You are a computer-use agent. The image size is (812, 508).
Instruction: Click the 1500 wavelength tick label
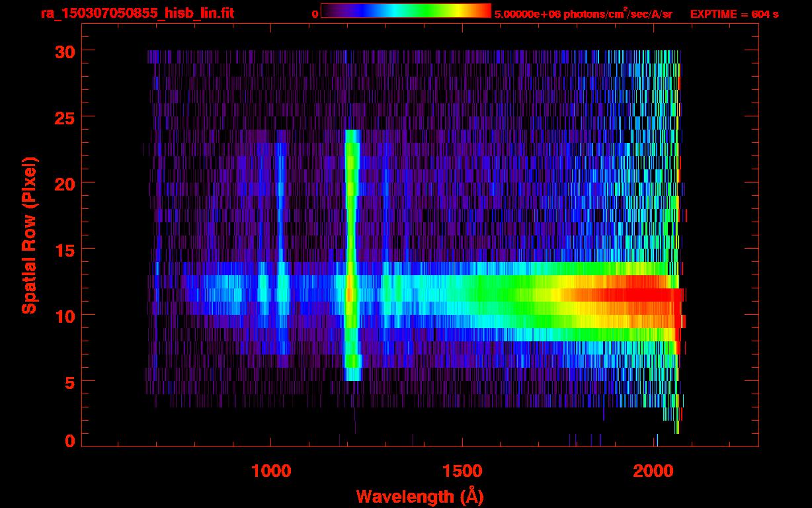pyautogui.click(x=462, y=470)
